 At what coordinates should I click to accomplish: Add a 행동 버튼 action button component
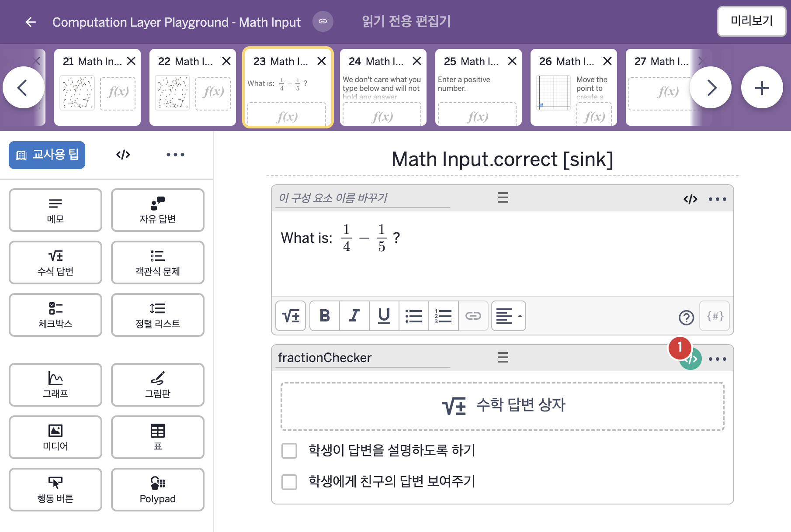pos(56,490)
